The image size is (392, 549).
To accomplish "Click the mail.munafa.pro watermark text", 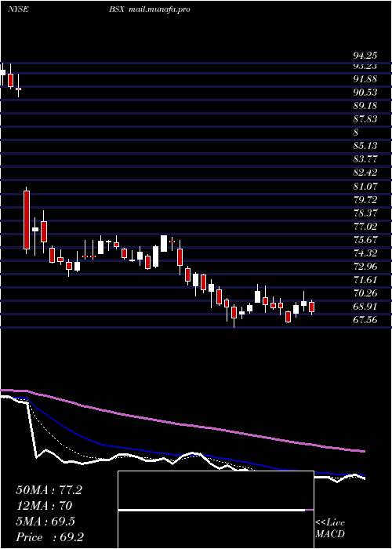I will coord(159,9).
